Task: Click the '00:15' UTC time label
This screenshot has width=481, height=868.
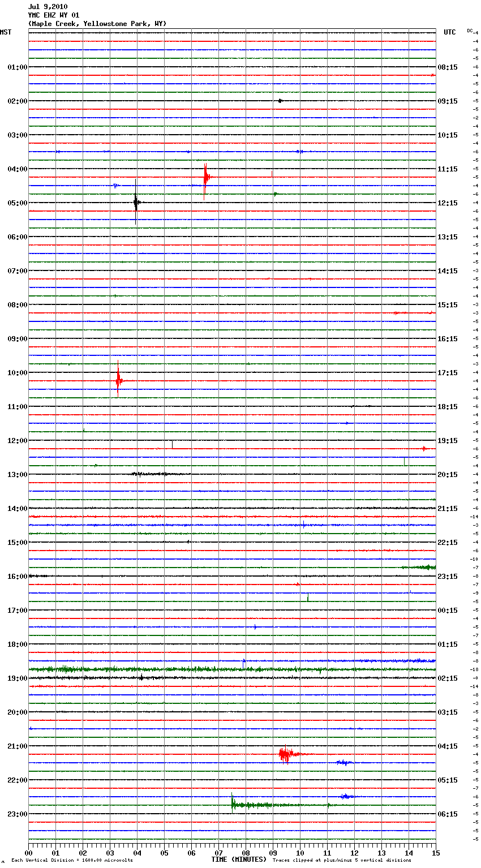Action: click(x=448, y=611)
